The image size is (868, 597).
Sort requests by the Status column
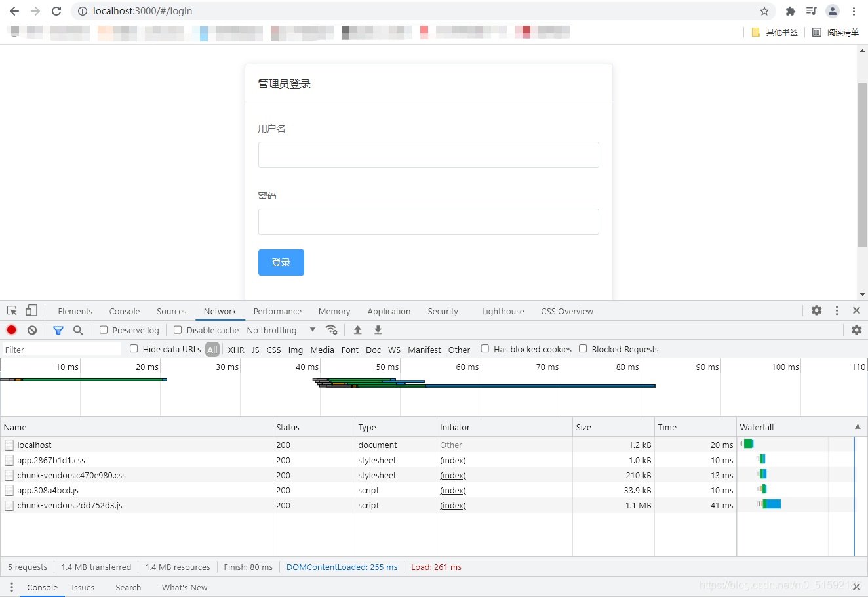pos(314,427)
